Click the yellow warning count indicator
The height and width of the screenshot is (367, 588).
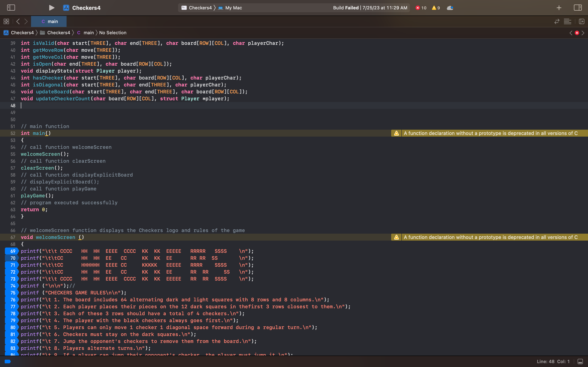coord(436,8)
